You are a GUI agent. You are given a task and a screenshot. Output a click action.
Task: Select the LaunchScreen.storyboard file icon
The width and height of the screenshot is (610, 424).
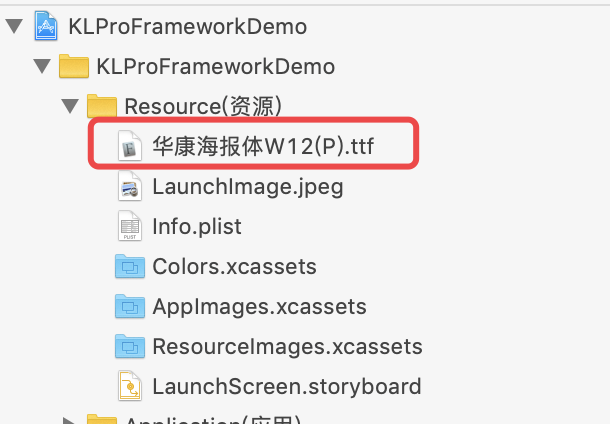pos(130,386)
